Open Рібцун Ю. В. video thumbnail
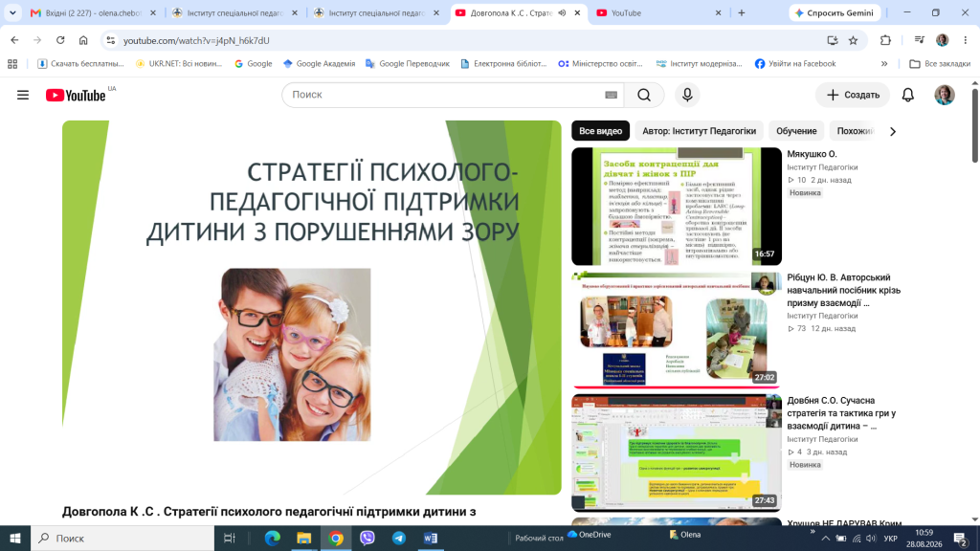Viewport: 980px width, 551px height. coord(677,329)
